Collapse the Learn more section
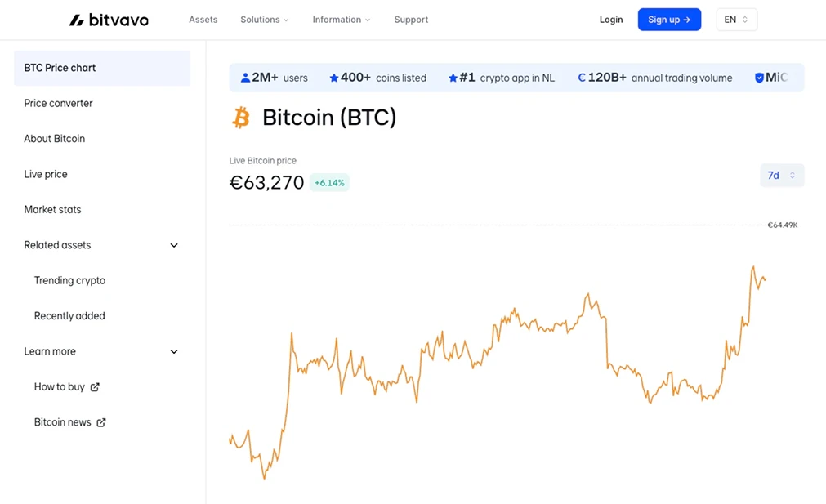Screen dimensions: 826x504 tap(173, 351)
